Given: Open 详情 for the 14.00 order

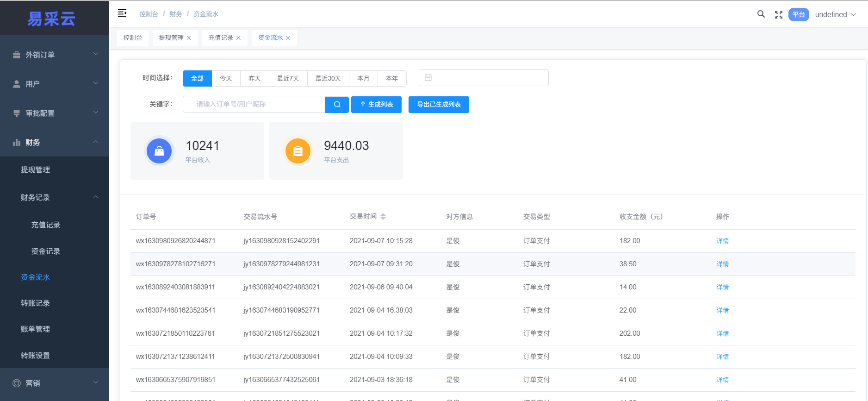Looking at the screenshot, I should point(722,287).
